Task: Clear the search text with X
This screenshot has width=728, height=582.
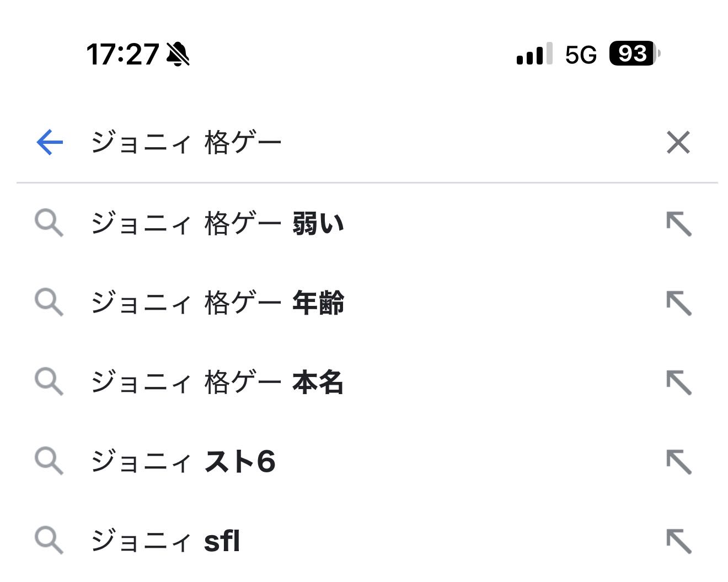Action: (x=678, y=143)
